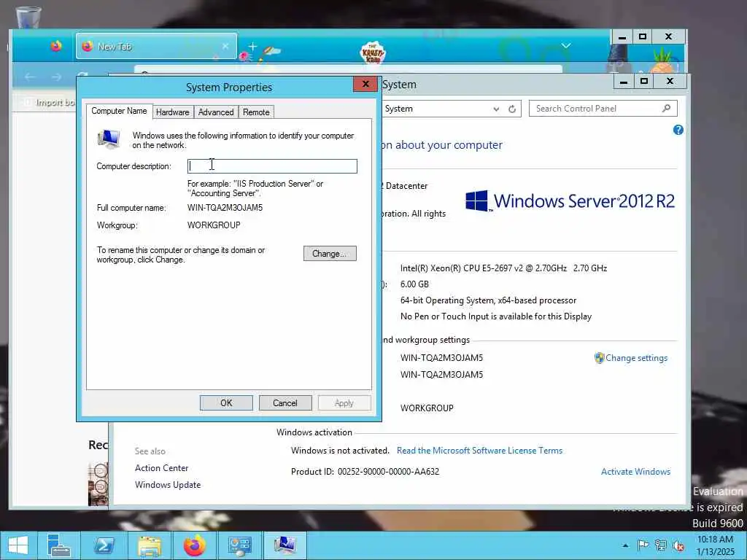Close the New Tab in Firefox
747x560 pixels.
click(x=225, y=46)
